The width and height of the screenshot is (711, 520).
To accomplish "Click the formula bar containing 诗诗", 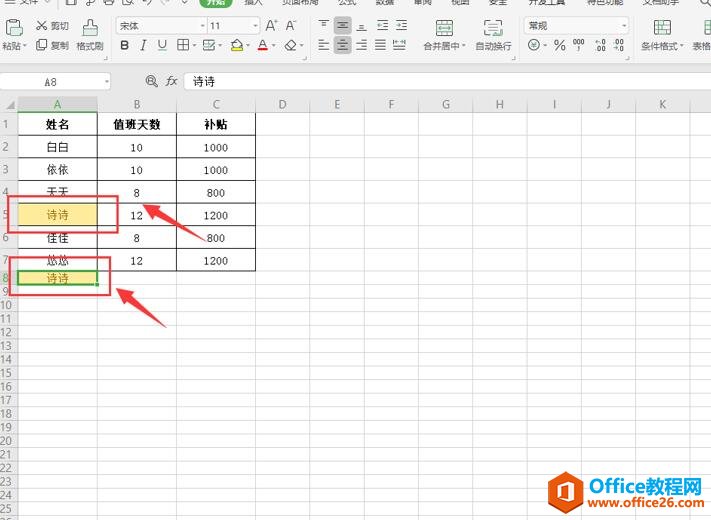I will (448, 82).
